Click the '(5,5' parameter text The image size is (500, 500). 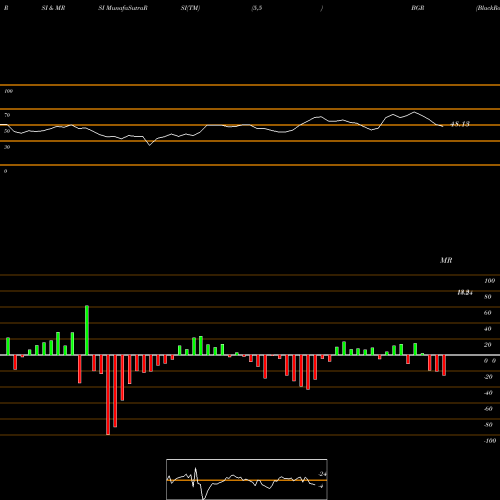(257, 8)
